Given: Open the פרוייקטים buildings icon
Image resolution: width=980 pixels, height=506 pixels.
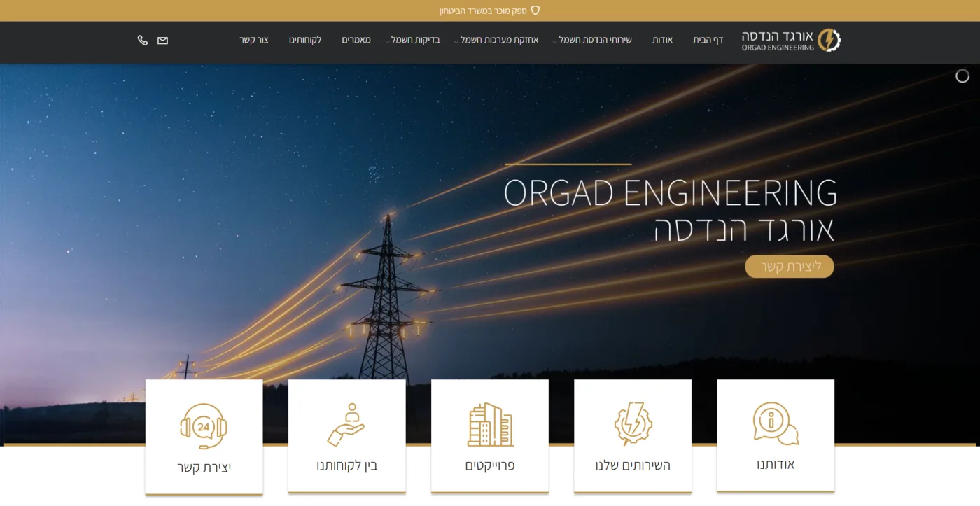Looking at the screenshot, I should pyautogui.click(x=490, y=425).
